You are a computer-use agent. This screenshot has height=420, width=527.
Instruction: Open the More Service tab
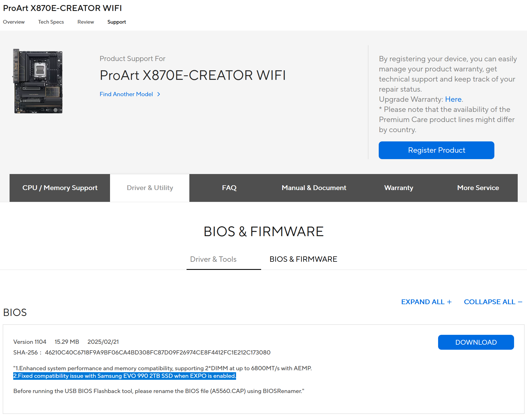coord(478,188)
